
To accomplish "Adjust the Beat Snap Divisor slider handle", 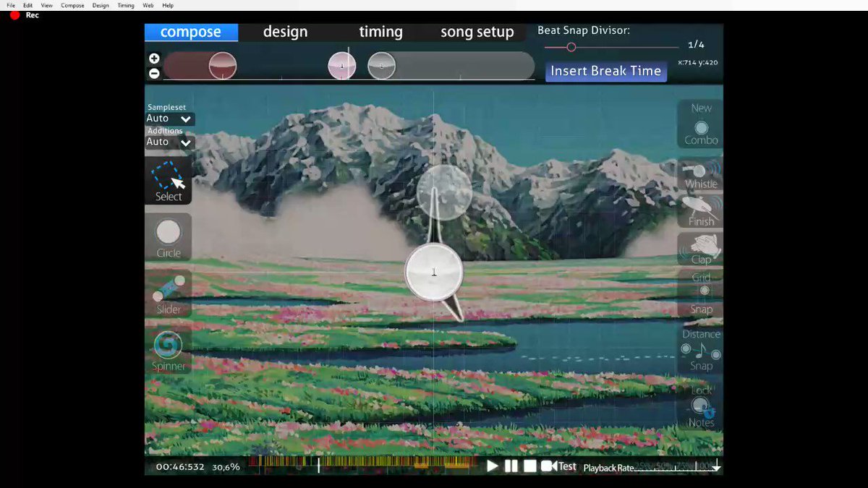I will (x=571, y=47).
